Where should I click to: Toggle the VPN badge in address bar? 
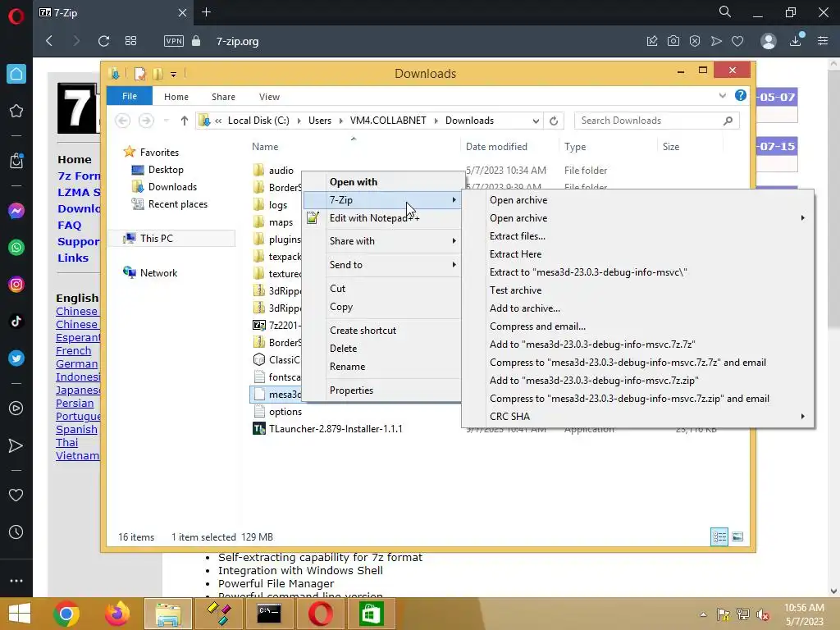[x=174, y=41]
